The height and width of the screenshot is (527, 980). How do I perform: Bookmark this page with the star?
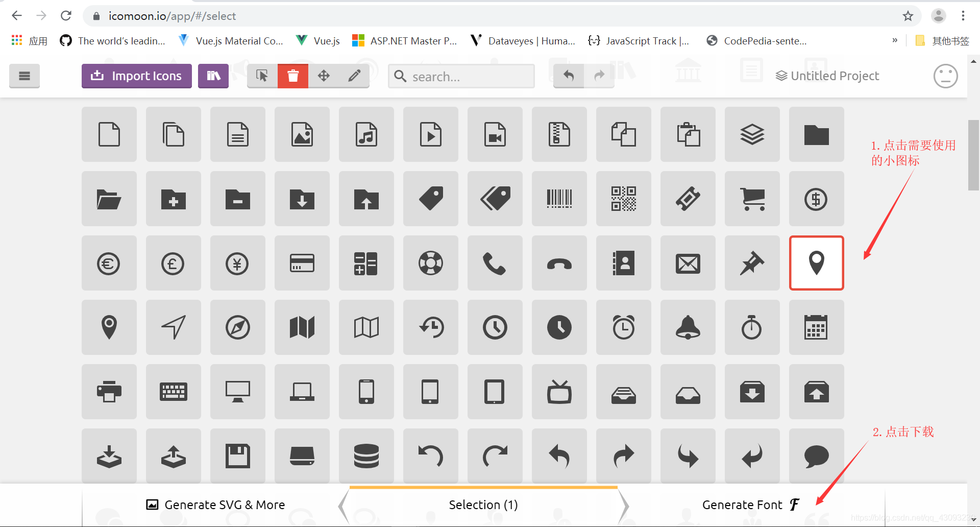(x=908, y=16)
